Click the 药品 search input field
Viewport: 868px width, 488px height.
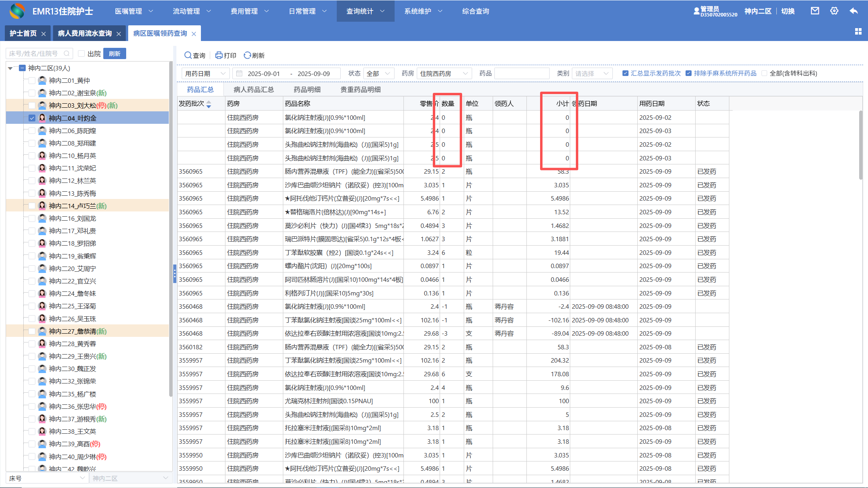tap(522, 74)
